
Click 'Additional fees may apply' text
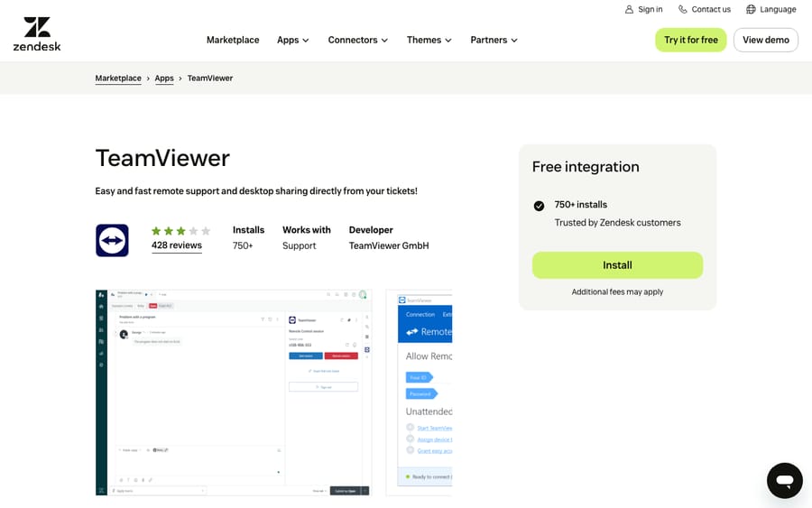[617, 292]
